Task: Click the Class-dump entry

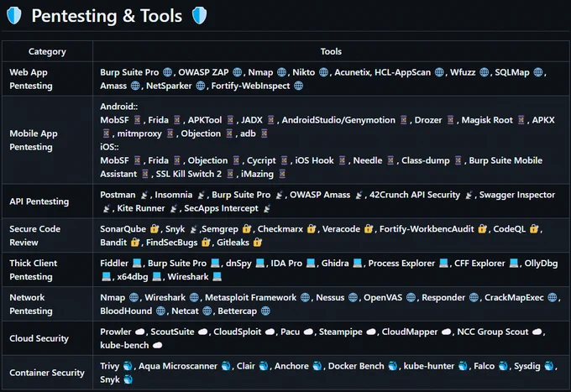Action: 426,160
